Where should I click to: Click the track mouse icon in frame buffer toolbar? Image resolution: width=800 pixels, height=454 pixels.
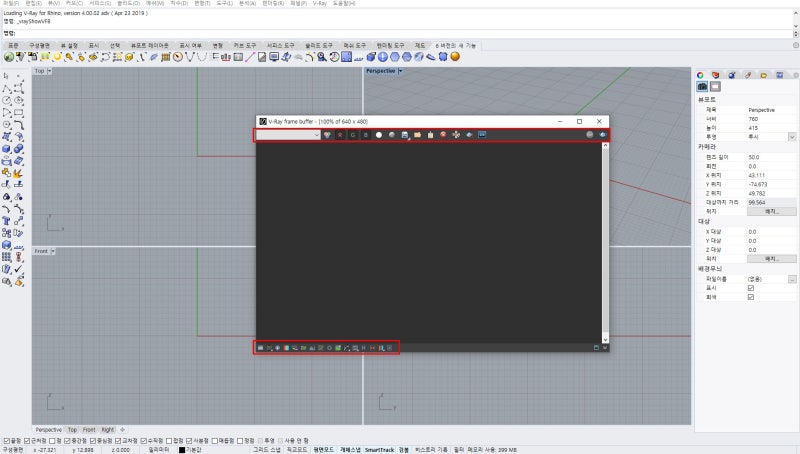(456, 135)
